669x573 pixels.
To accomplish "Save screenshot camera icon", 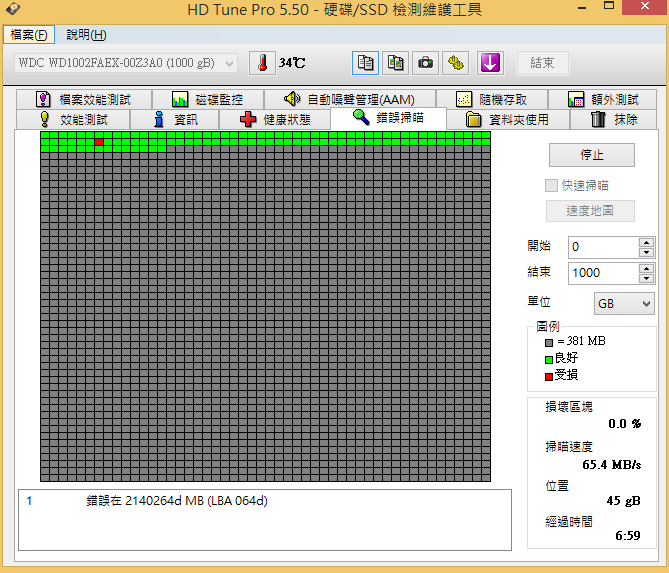I will click(x=425, y=63).
